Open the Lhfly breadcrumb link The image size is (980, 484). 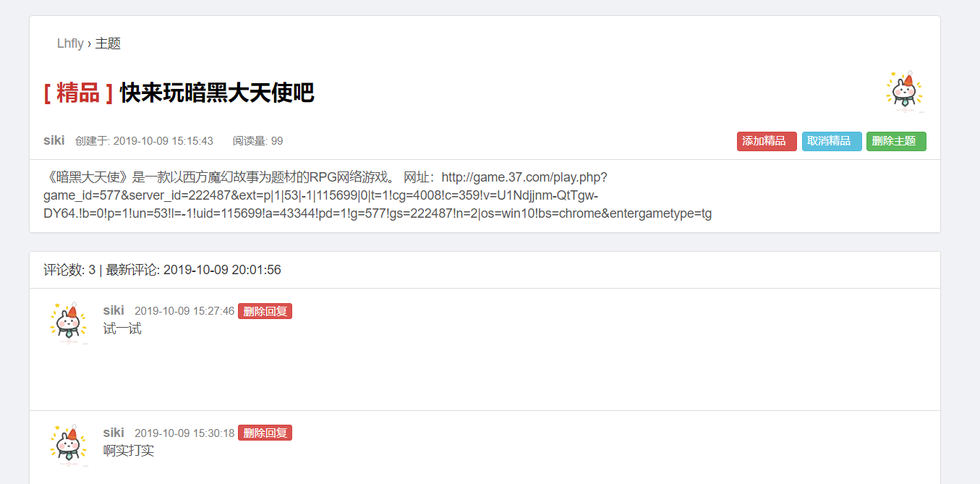(70, 43)
